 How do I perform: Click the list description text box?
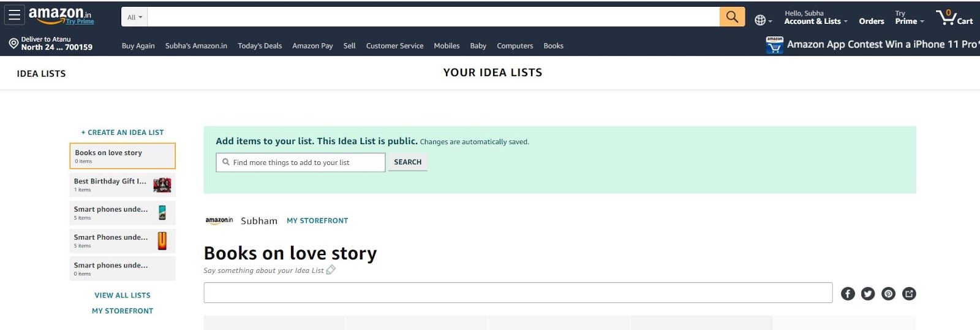tap(518, 293)
